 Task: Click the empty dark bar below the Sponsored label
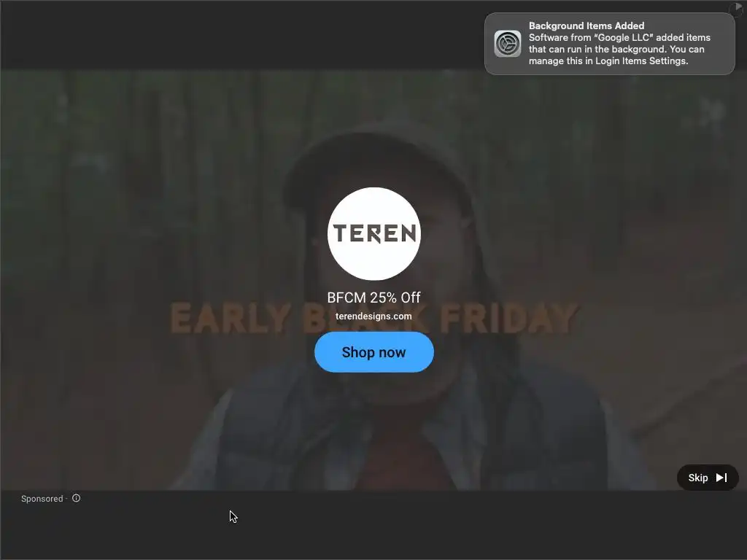tap(373, 533)
